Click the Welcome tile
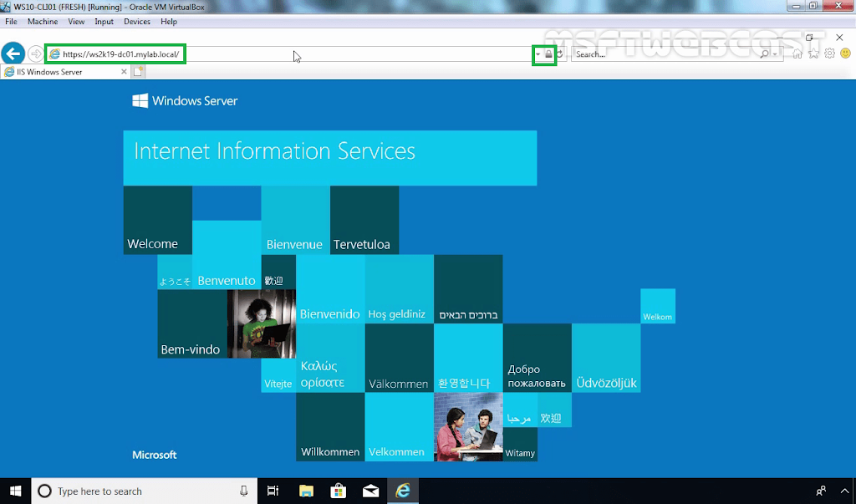Screen dimensions: 856x504 coord(158,220)
